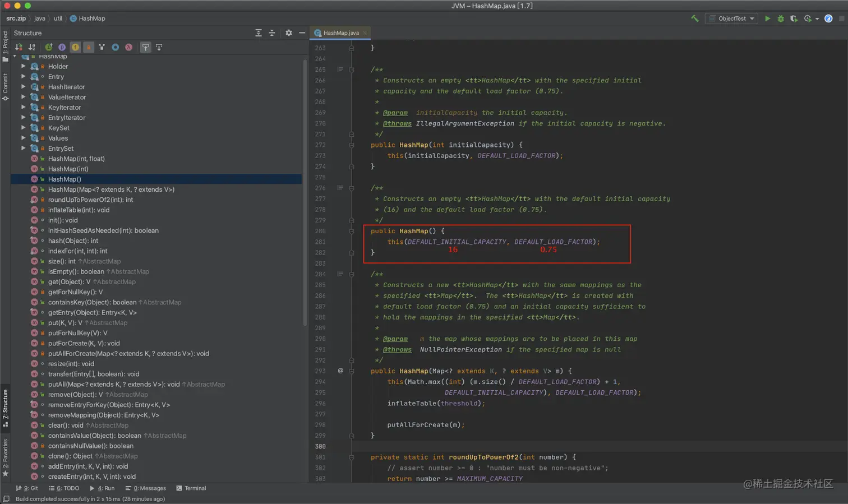Toggle Show Anonymous Classes filter
Screen dimensions: 848x504
(115, 47)
